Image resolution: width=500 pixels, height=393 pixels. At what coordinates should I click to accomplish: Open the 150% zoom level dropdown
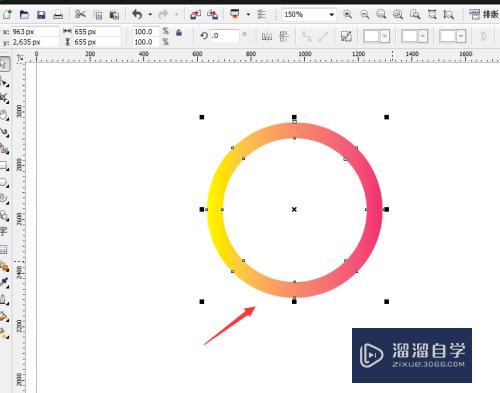click(308, 15)
